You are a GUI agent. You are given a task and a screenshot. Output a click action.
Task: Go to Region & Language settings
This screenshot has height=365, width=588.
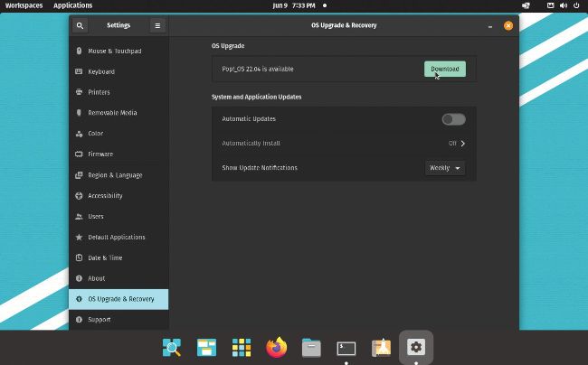(115, 175)
